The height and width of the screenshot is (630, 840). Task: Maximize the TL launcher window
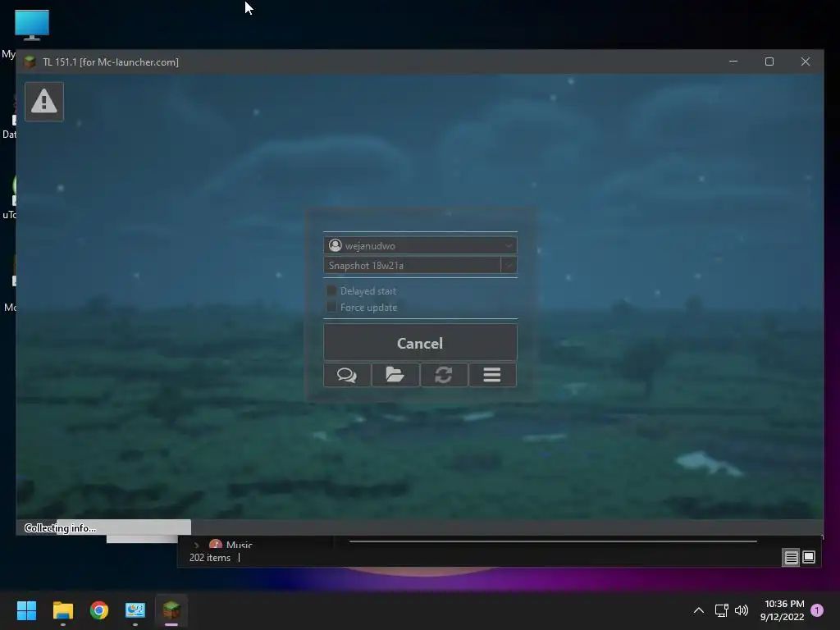[769, 62]
